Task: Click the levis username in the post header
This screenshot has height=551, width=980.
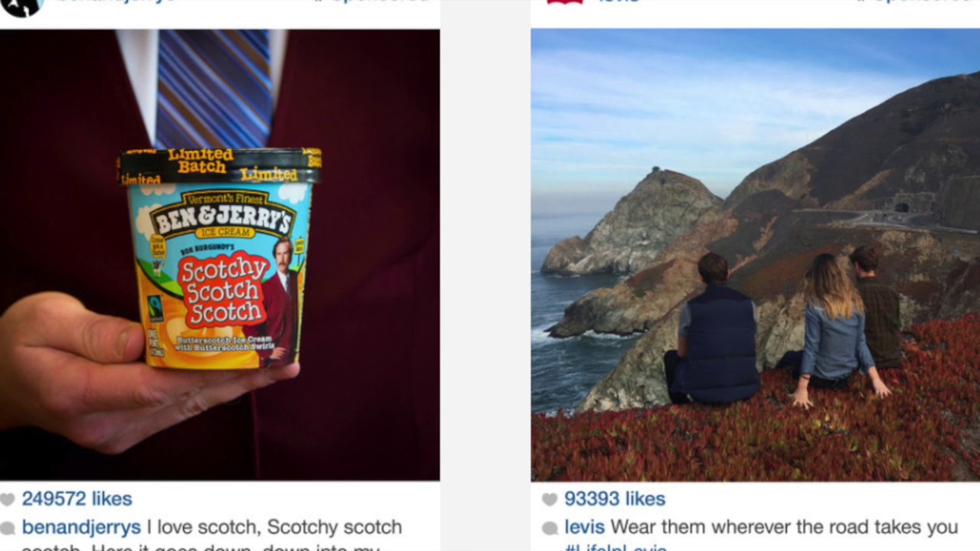Action: (x=619, y=2)
